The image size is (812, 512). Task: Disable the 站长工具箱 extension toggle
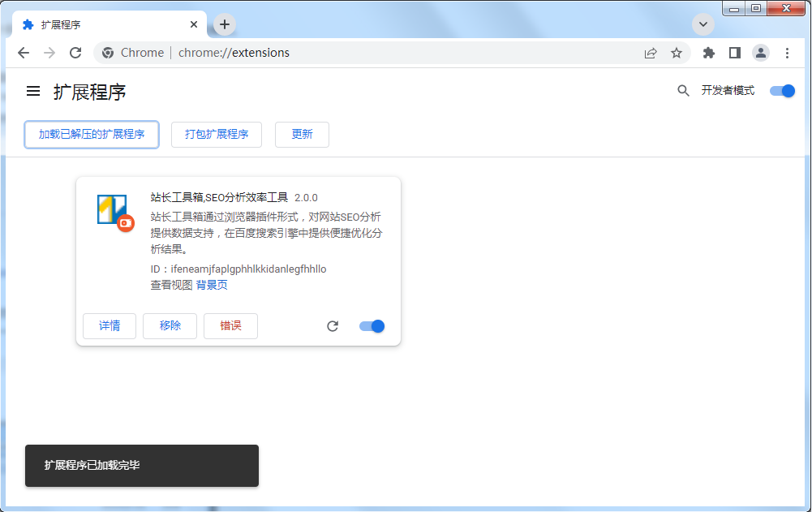pyautogui.click(x=372, y=326)
